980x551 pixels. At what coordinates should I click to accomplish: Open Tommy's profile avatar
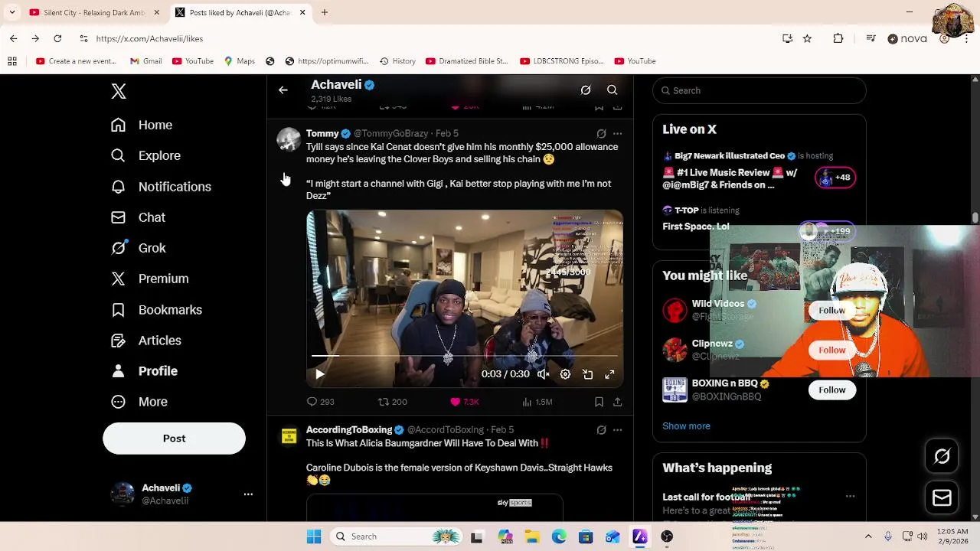(289, 139)
